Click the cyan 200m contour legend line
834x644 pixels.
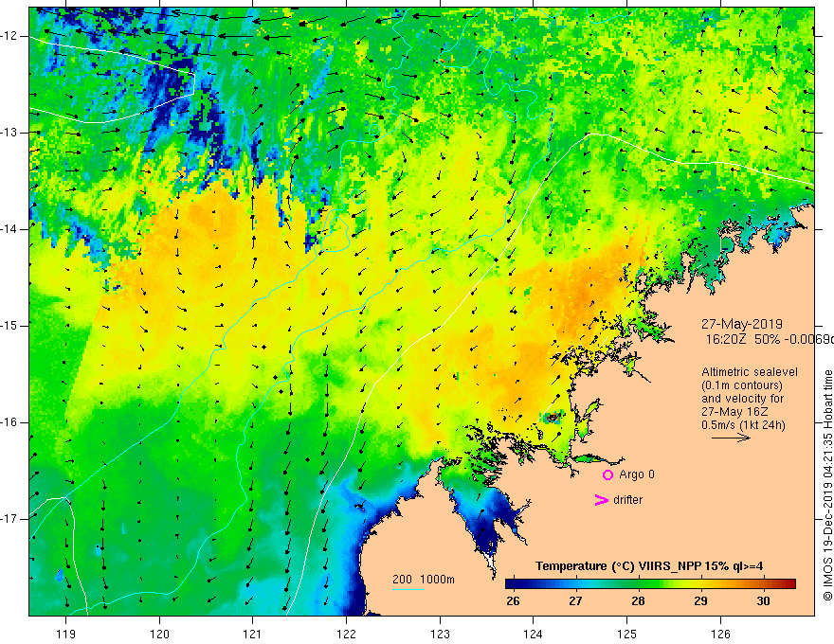pos(408,589)
